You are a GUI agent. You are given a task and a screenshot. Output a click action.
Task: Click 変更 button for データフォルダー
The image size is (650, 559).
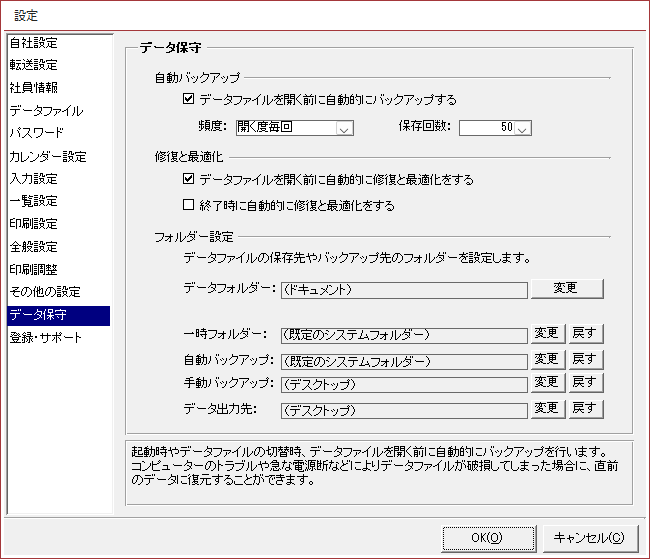tap(566, 288)
